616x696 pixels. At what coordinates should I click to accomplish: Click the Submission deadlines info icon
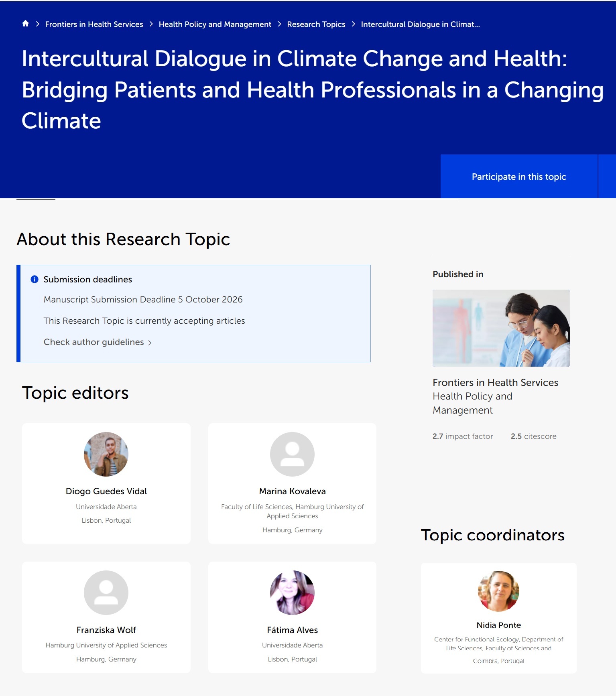35,279
